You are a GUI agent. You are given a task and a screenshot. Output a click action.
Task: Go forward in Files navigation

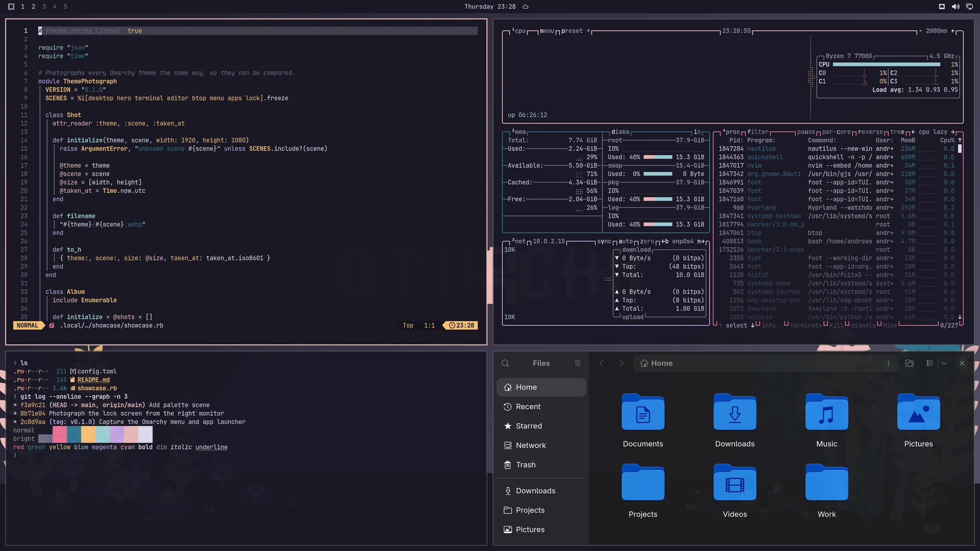click(621, 363)
